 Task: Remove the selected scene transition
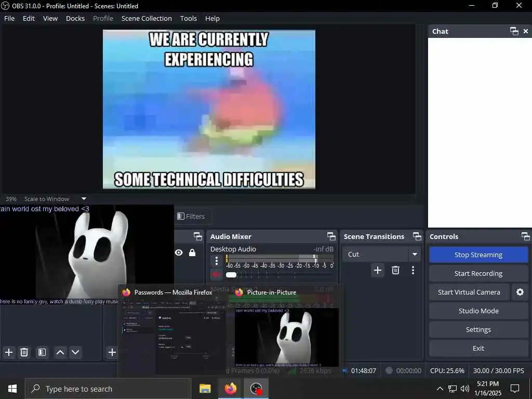click(x=395, y=270)
